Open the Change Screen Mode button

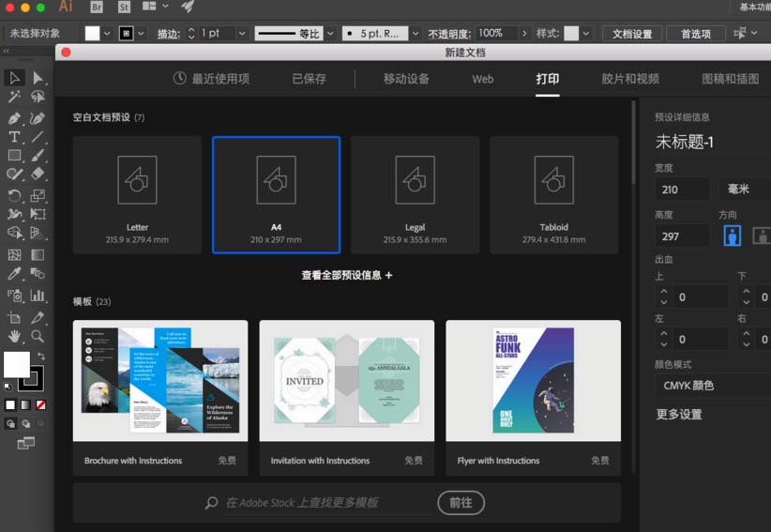tap(26, 444)
